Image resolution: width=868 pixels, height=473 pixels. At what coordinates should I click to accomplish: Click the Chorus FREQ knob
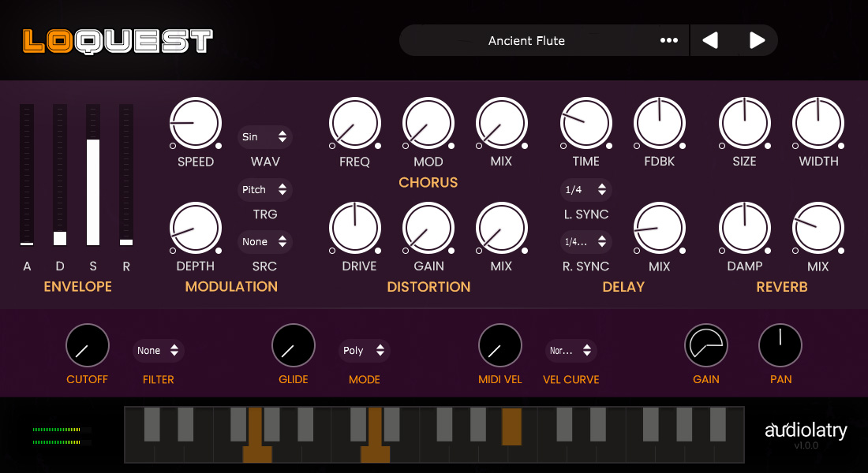click(355, 123)
